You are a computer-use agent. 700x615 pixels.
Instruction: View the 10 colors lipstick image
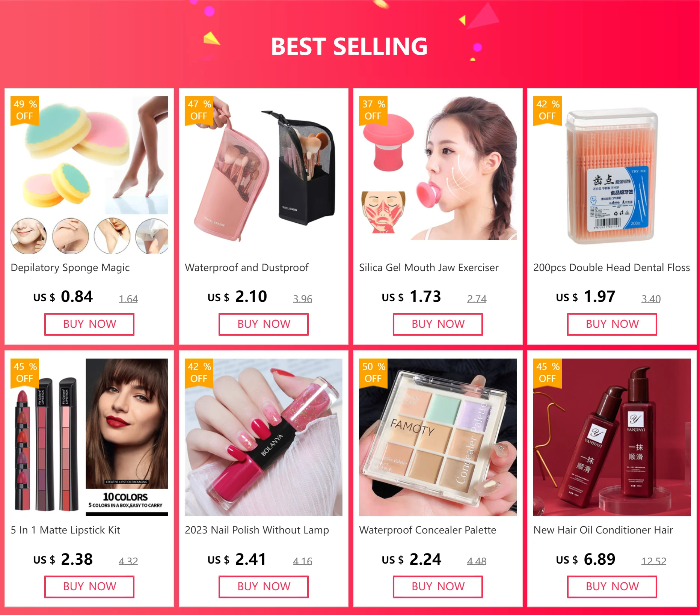89,437
